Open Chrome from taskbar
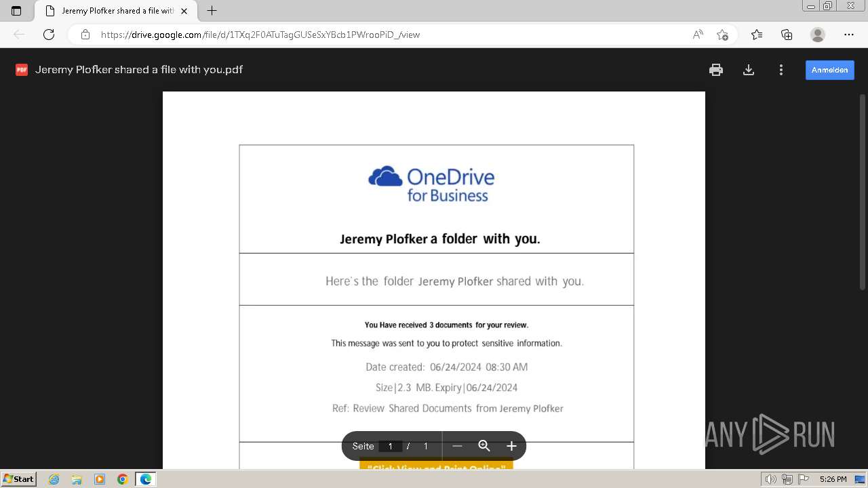Viewport: 868px width, 488px height. (x=123, y=479)
